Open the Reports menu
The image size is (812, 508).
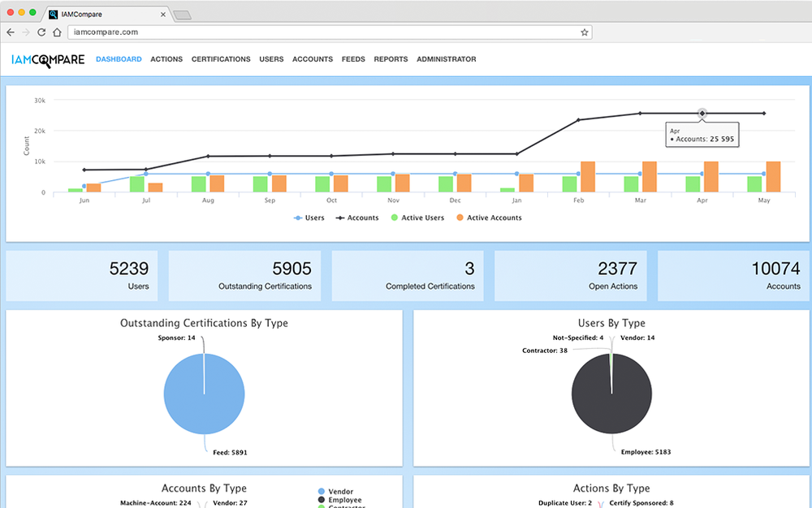pyautogui.click(x=391, y=59)
